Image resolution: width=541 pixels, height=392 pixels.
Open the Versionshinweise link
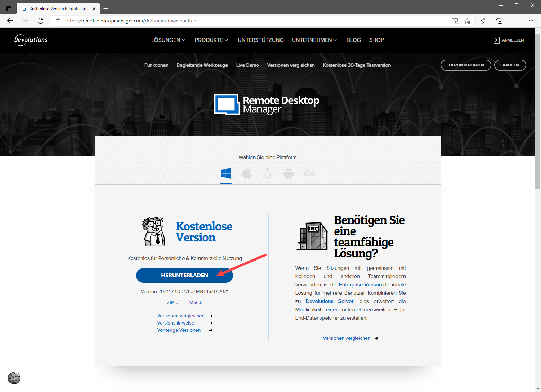[176, 323]
